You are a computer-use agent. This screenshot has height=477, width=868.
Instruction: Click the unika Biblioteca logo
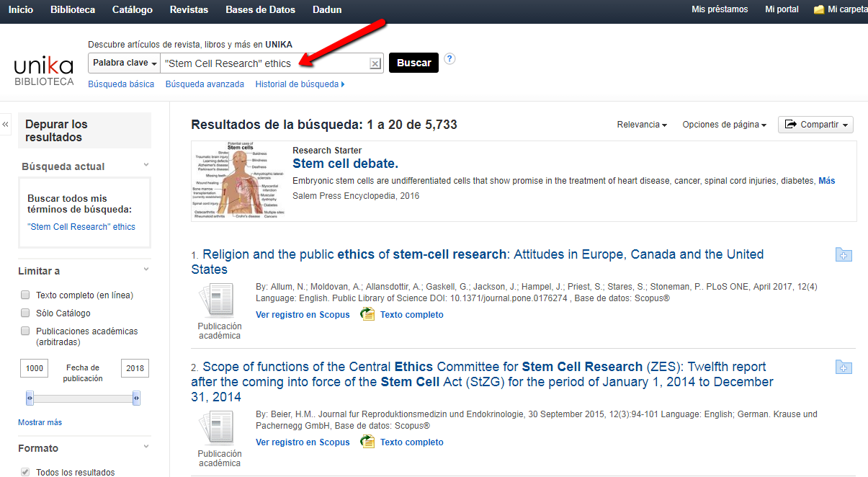pyautogui.click(x=44, y=71)
